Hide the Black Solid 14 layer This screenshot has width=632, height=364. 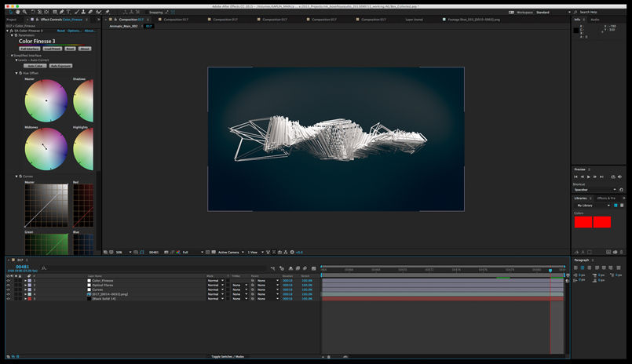pos(8,299)
